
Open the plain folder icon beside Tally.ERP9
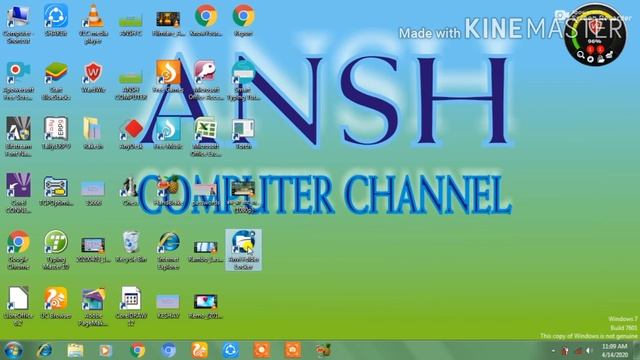pos(93,133)
